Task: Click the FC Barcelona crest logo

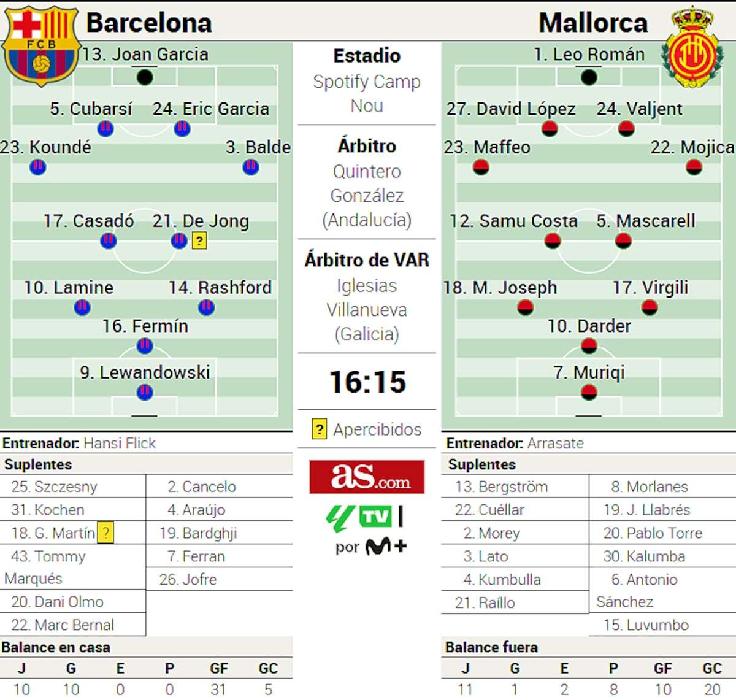Action: pyautogui.click(x=41, y=45)
